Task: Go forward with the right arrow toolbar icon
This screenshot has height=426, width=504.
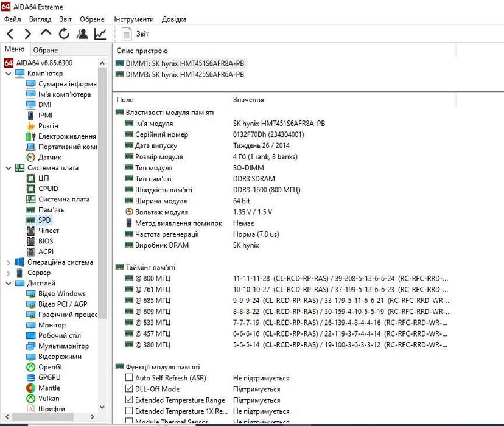Action: pyautogui.click(x=28, y=33)
